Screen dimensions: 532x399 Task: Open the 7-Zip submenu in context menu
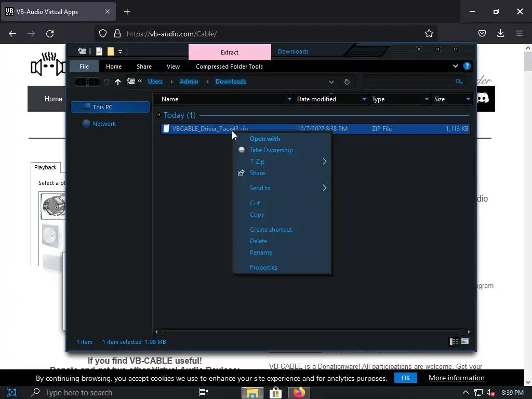tap(282, 162)
